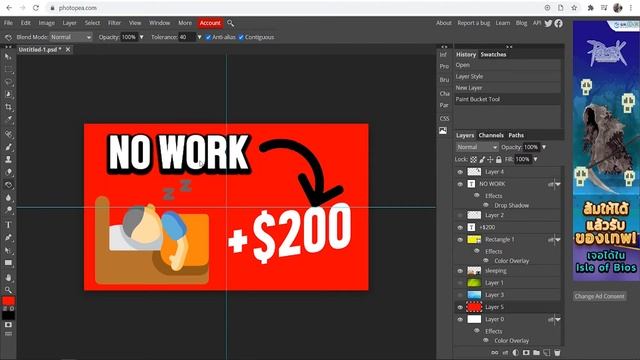Screen dimensions: 640x360
Task: Select the Paint Bucket tool in toolbar
Action: (x=8, y=184)
